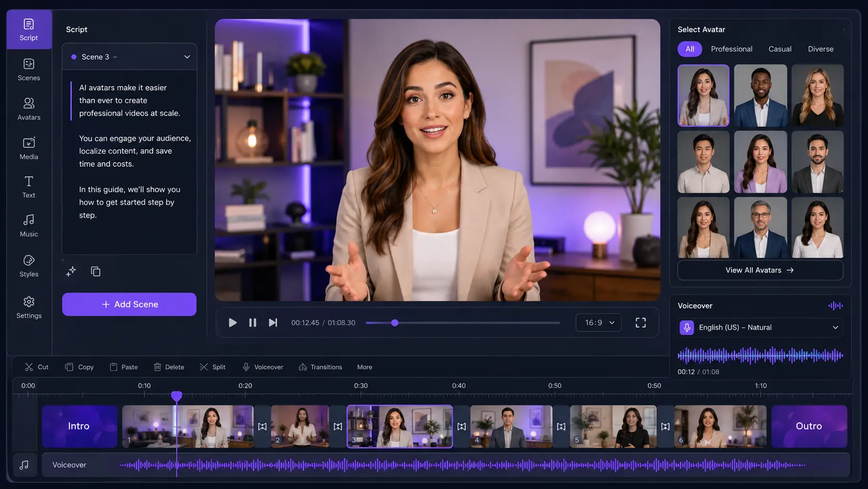
Task: Click the duplicate script icon
Action: (96, 271)
